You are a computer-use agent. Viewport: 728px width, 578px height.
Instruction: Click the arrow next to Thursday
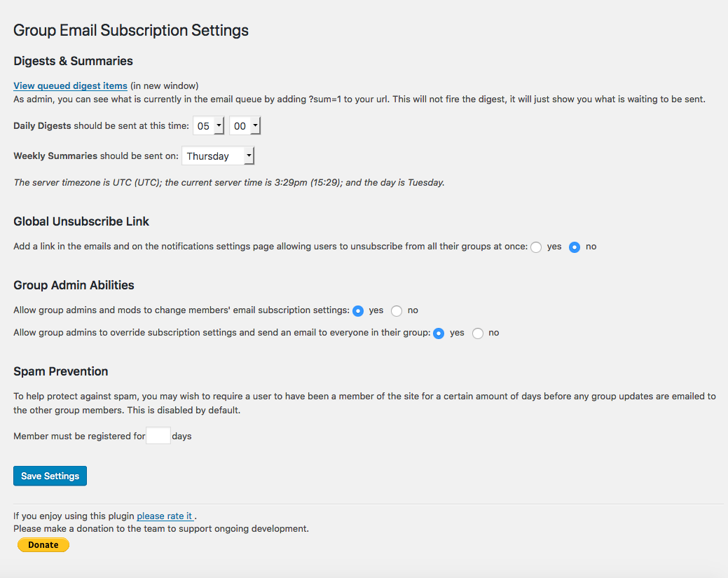click(x=249, y=156)
